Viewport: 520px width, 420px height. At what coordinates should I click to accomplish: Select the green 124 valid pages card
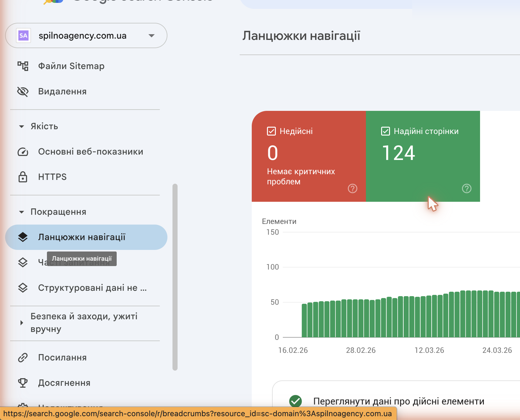[x=423, y=156]
